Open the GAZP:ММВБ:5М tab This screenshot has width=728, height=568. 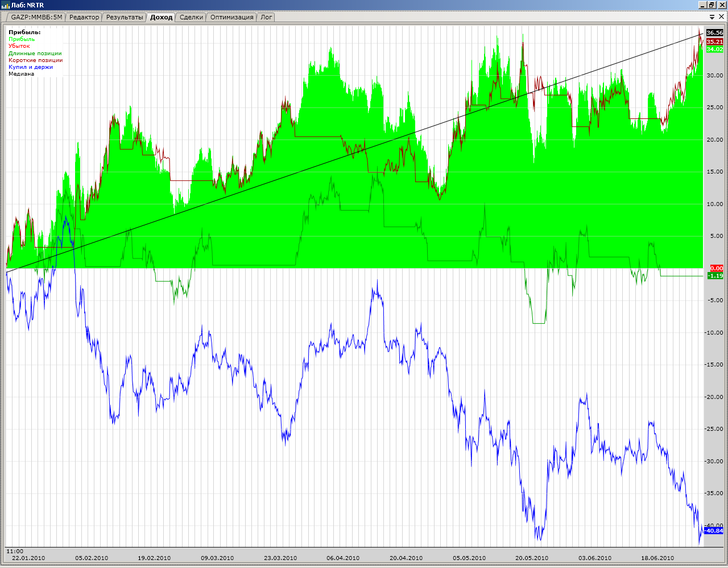click(x=36, y=17)
